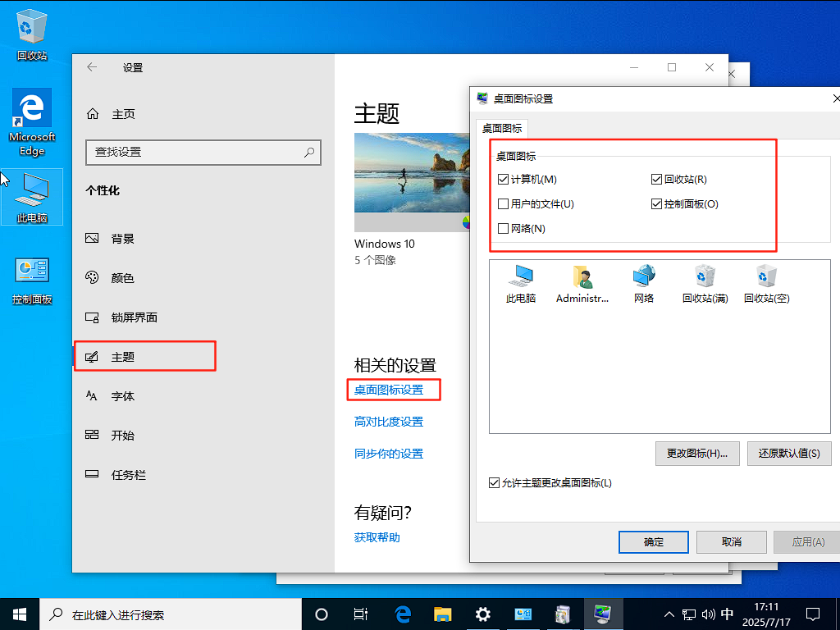Screen dimensions: 840x630
Task: Click the 高对比度设置 link
Action: 389,422
